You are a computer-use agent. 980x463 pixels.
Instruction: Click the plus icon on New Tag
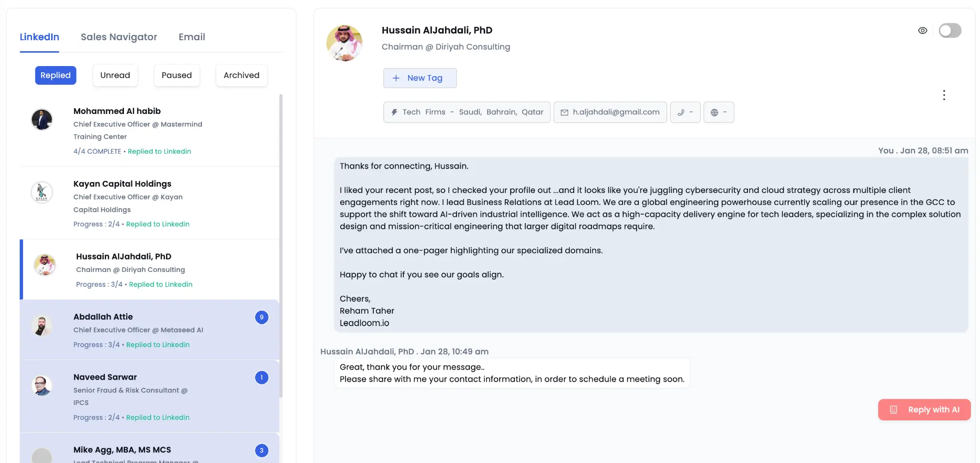point(396,78)
